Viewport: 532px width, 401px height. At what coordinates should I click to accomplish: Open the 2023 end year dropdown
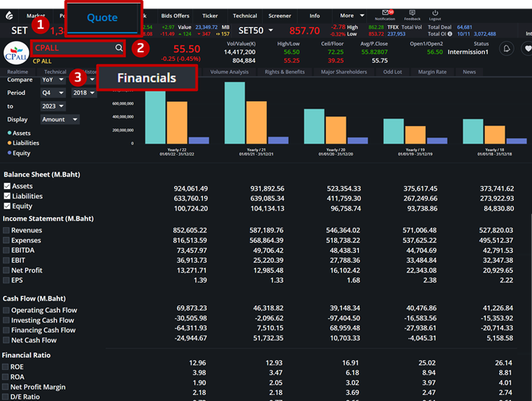52,106
